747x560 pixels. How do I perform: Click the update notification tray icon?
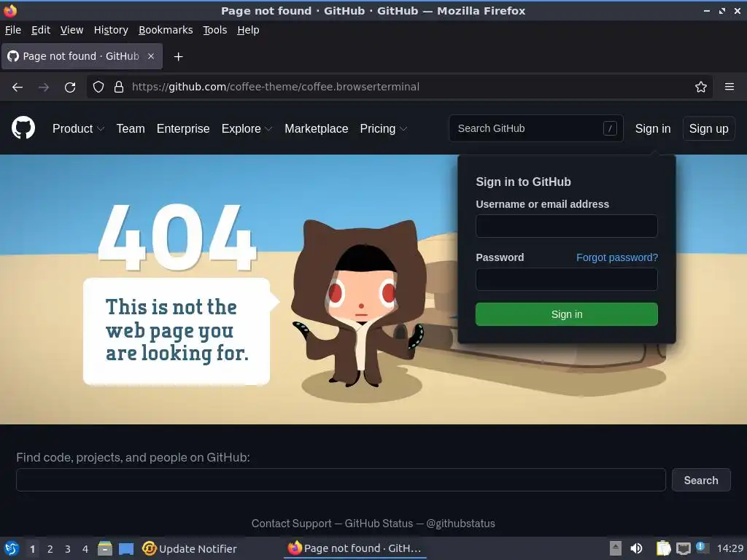coord(702,547)
